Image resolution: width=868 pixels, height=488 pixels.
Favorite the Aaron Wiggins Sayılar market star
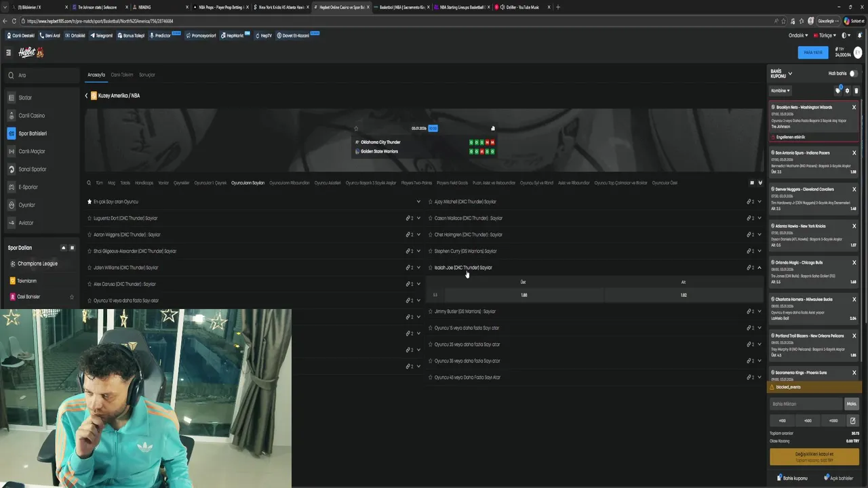coord(89,235)
